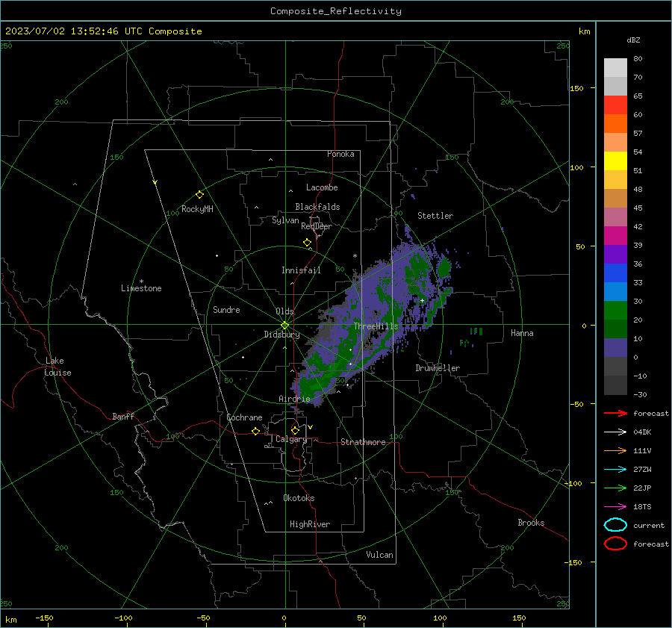Click the Calgary city label

pyautogui.click(x=291, y=439)
